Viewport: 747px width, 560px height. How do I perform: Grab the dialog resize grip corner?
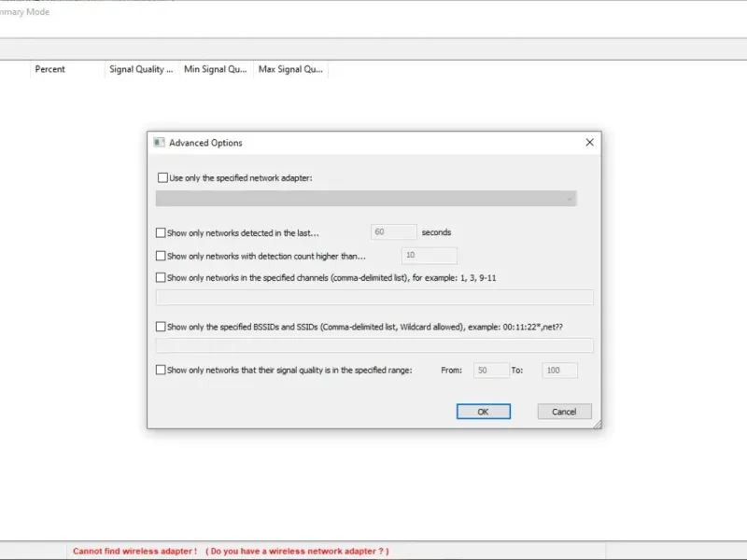click(597, 425)
